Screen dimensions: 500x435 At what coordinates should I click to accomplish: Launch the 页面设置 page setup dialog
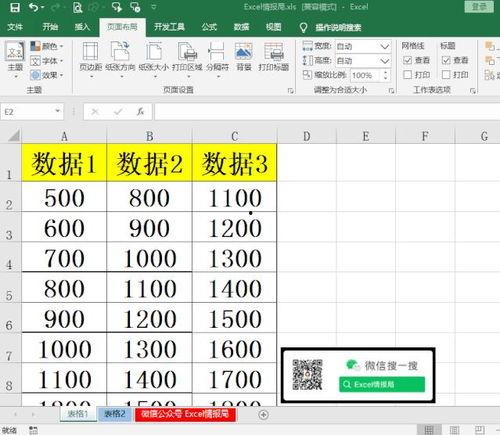click(290, 91)
